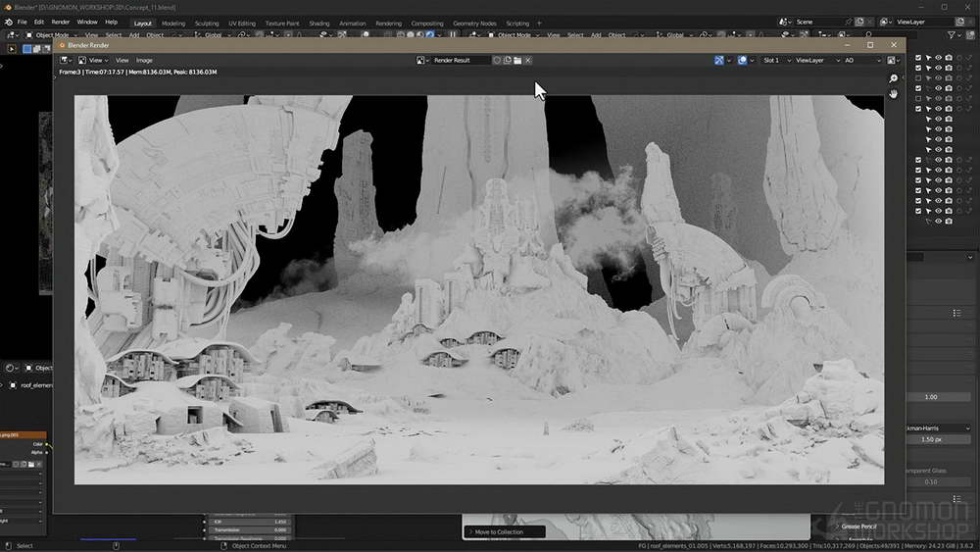The width and height of the screenshot is (980, 552).
Task: Add a new view layer from the top bar
Action: click(960, 22)
